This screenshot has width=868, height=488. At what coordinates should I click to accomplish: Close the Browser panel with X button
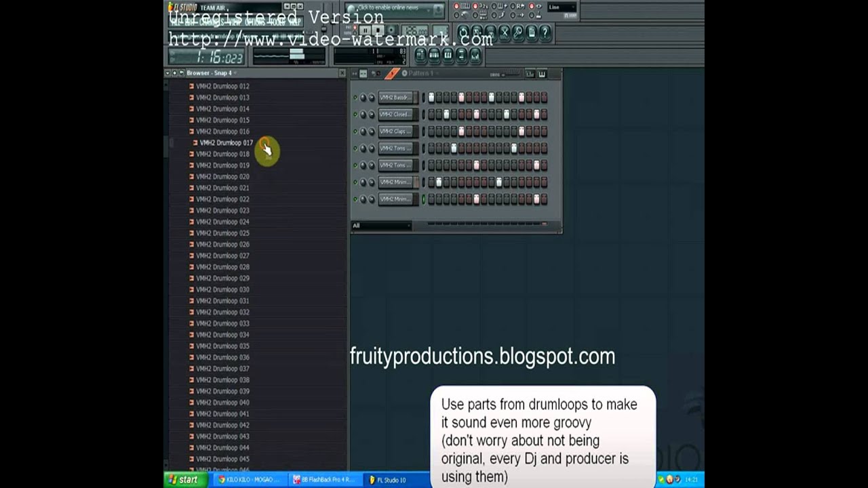[x=342, y=73]
